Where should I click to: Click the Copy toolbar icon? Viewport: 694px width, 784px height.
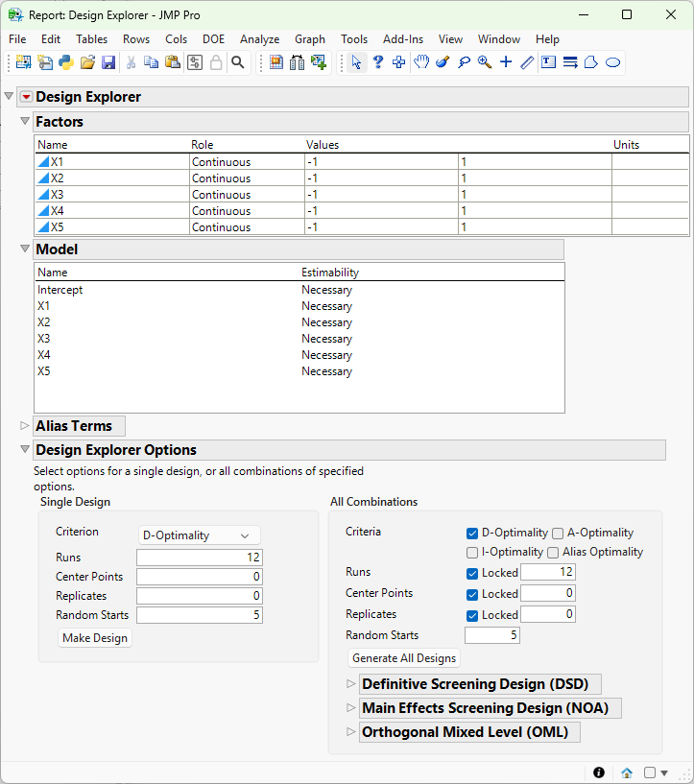[151, 62]
